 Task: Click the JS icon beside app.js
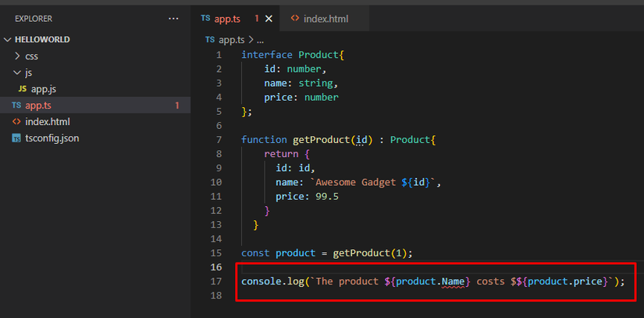coord(23,89)
